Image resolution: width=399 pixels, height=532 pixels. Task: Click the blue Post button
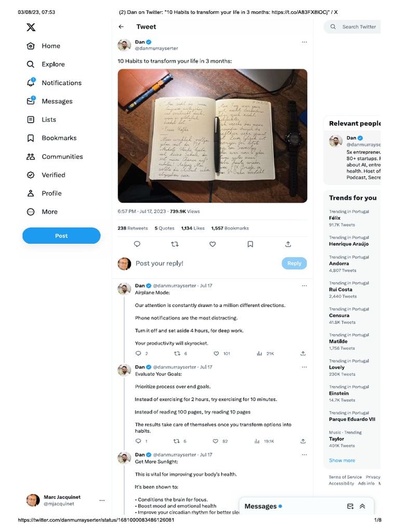point(61,235)
